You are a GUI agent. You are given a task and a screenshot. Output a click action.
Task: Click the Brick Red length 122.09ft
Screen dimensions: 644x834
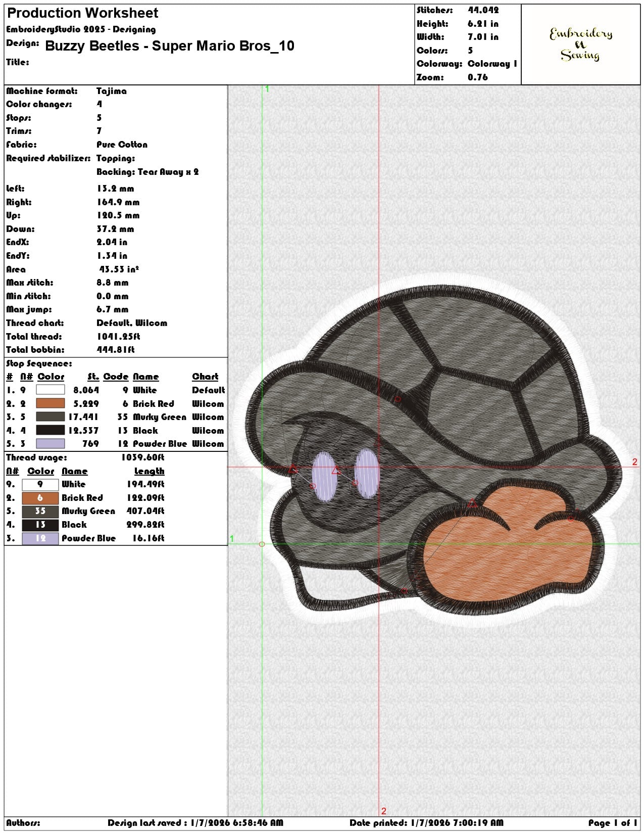[145, 498]
